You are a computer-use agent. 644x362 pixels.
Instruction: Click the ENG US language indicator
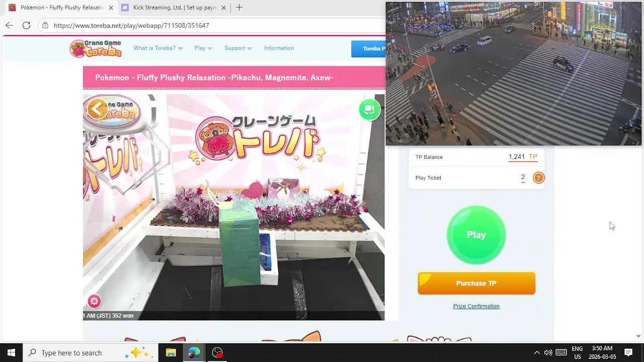pos(577,352)
